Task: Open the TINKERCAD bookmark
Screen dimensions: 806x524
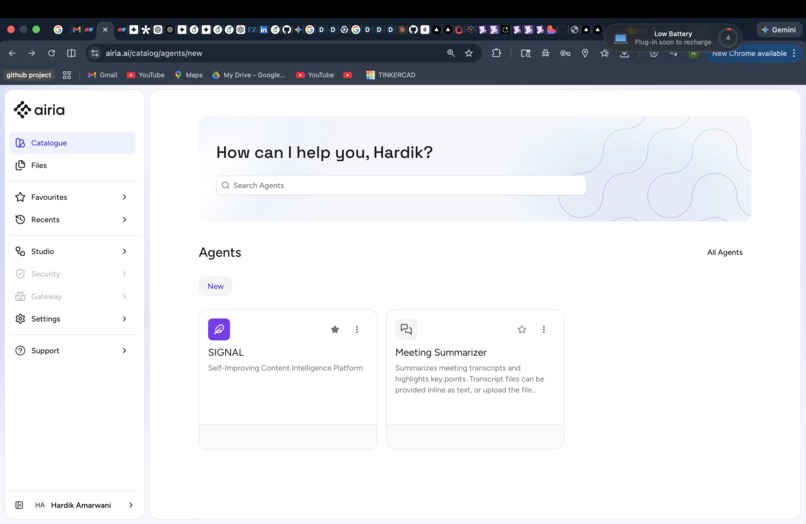Action: [391, 75]
